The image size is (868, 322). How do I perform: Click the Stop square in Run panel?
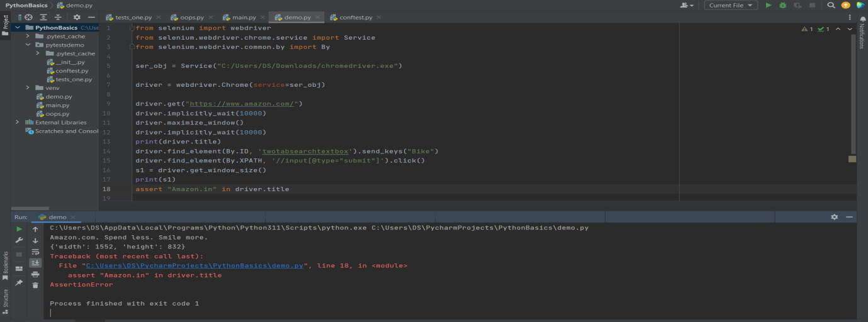click(19, 254)
